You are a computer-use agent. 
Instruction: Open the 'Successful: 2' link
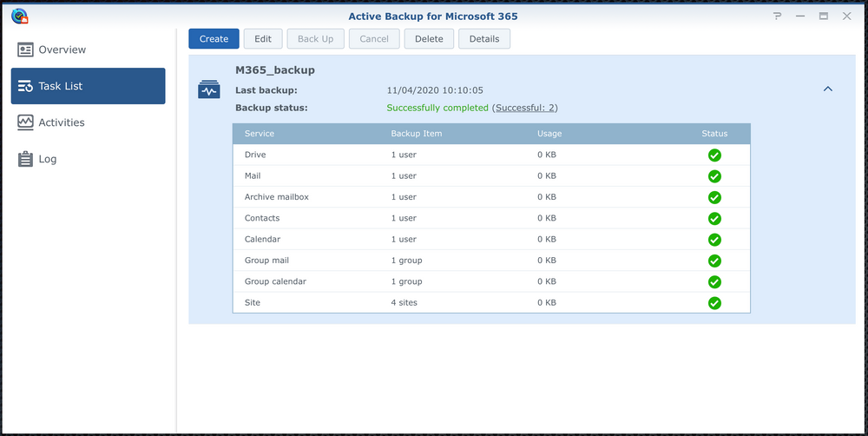[525, 108]
